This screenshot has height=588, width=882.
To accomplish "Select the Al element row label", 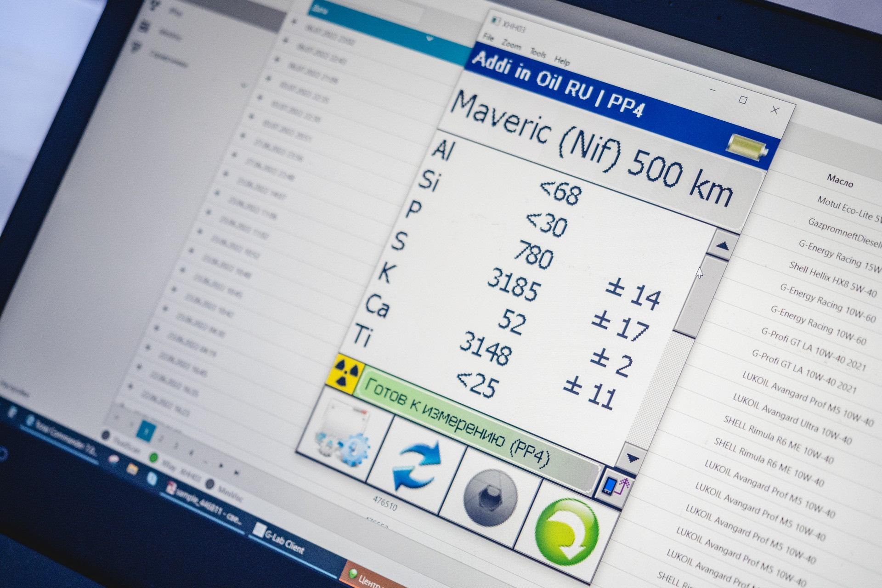I will [x=443, y=150].
